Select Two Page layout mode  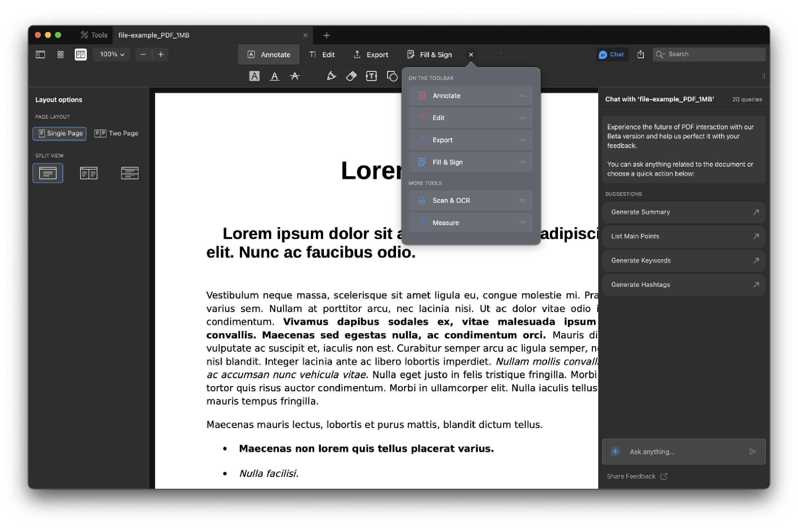click(116, 133)
